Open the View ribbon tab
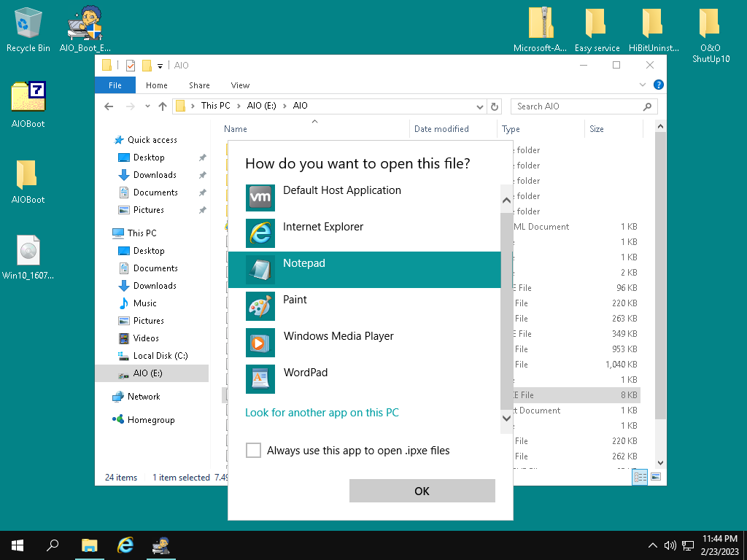This screenshot has width=747, height=560. pyautogui.click(x=240, y=85)
